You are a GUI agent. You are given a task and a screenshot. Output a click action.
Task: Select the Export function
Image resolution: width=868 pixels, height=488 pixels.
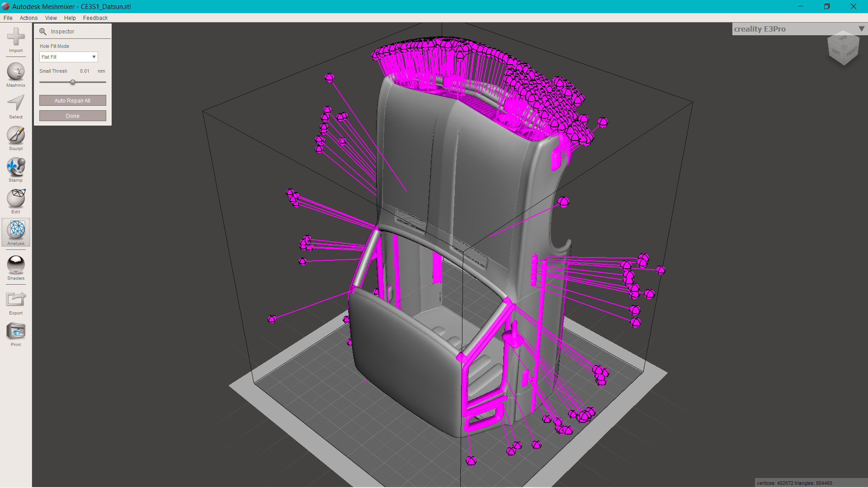point(15,300)
